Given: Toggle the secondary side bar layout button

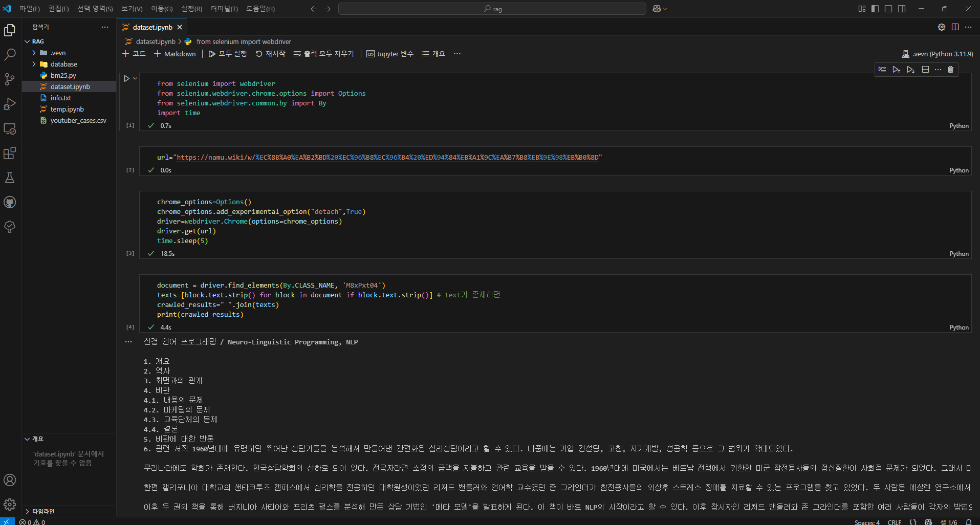Looking at the screenshot, I should pyautogui.click(x=902, y=9).
